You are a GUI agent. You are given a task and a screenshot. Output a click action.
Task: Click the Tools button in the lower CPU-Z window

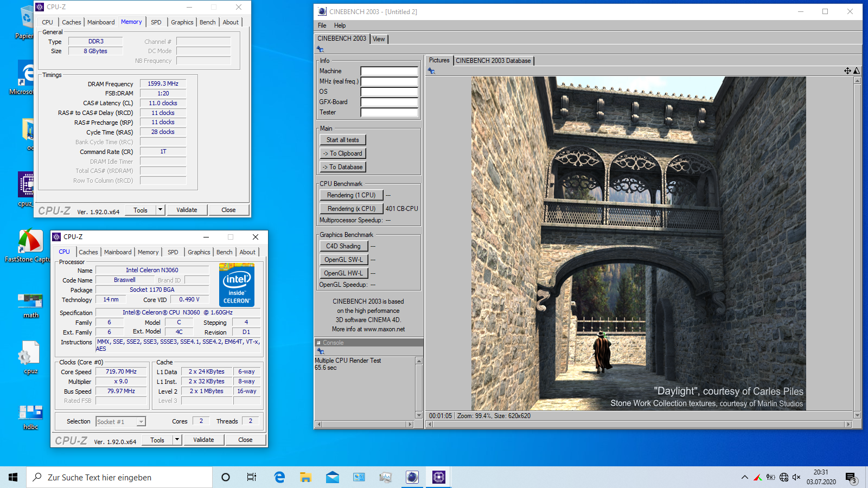(157, 440)
